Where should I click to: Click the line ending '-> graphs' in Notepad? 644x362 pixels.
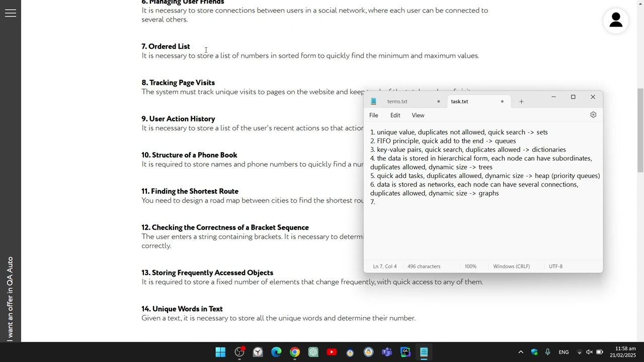[434, 193]
